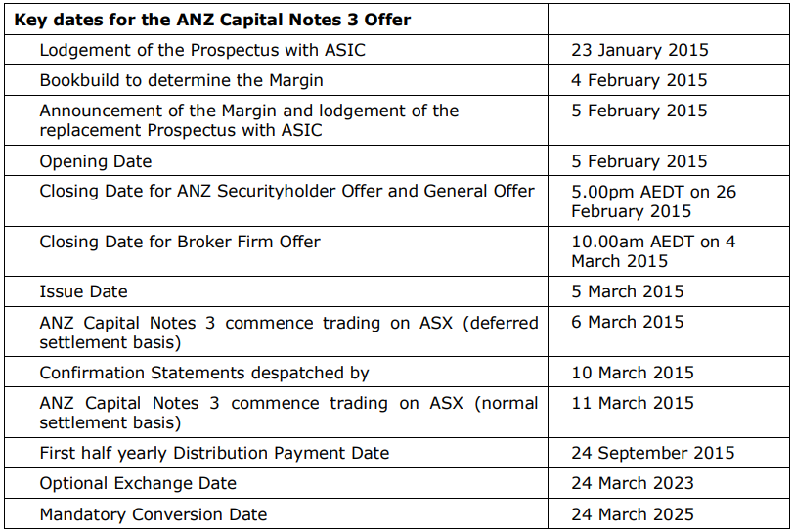Select the 'Optional Exchange Date' row label

[x=138, y=483]
